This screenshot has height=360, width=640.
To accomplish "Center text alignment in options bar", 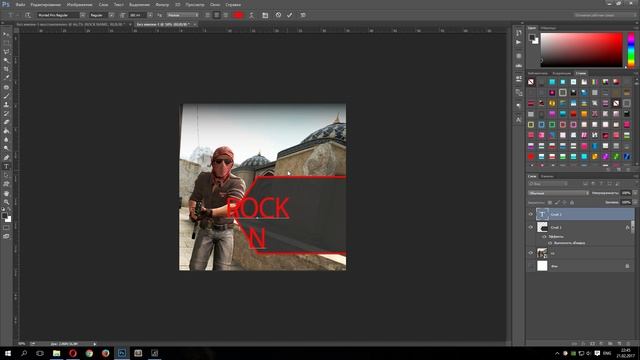I will pos(217,15).
